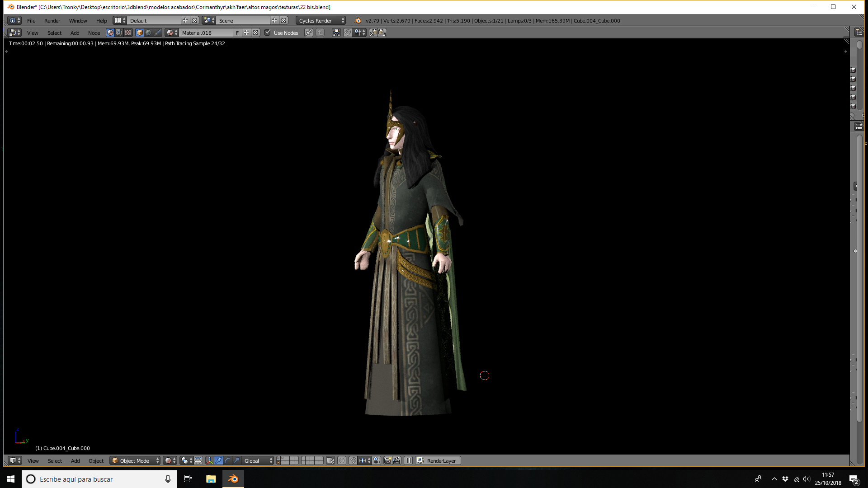Image resolution: width=868 pixels, height=488 pixels.
Task: Select texture node tree type icon
Action: coord(128,33)
